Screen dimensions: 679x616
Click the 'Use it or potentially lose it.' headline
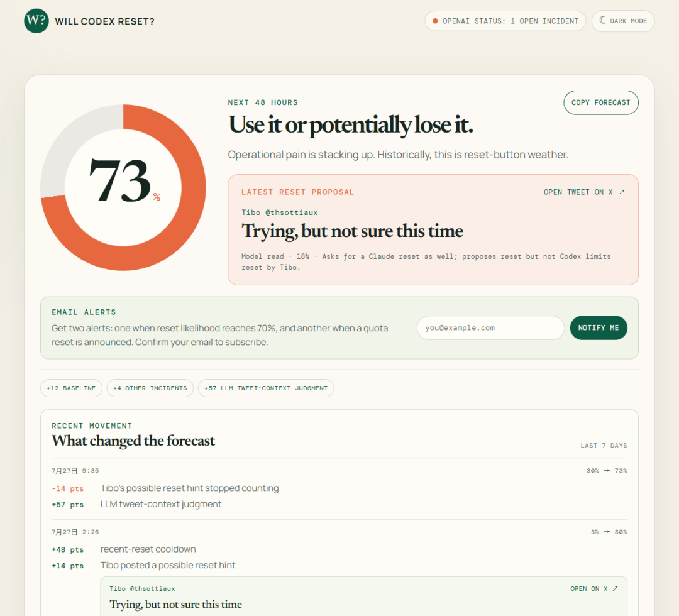coord(350,125)
